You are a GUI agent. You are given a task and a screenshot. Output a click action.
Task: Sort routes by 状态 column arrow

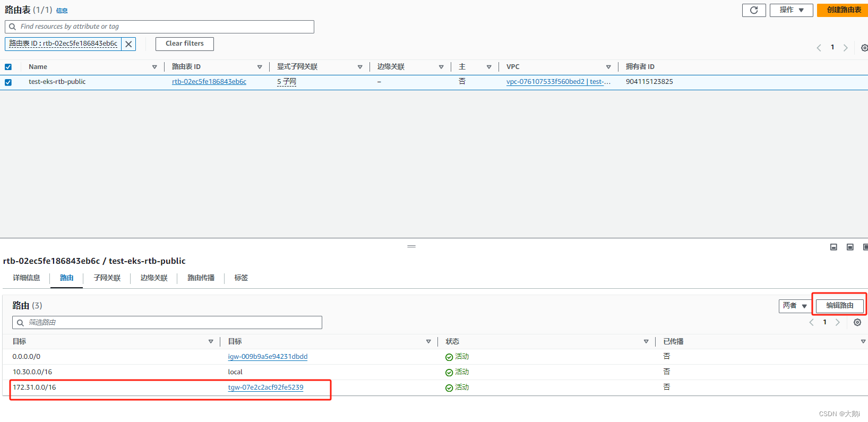[646, 342]
